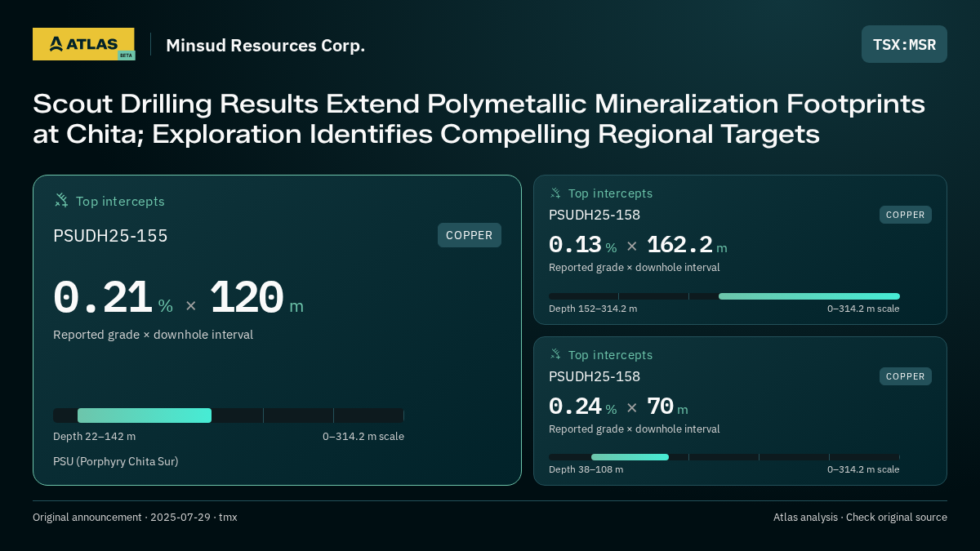Click the TSX:MSR ticker badge
The height and width of the screenshot is (551, 980).
[x=904, y=44]
